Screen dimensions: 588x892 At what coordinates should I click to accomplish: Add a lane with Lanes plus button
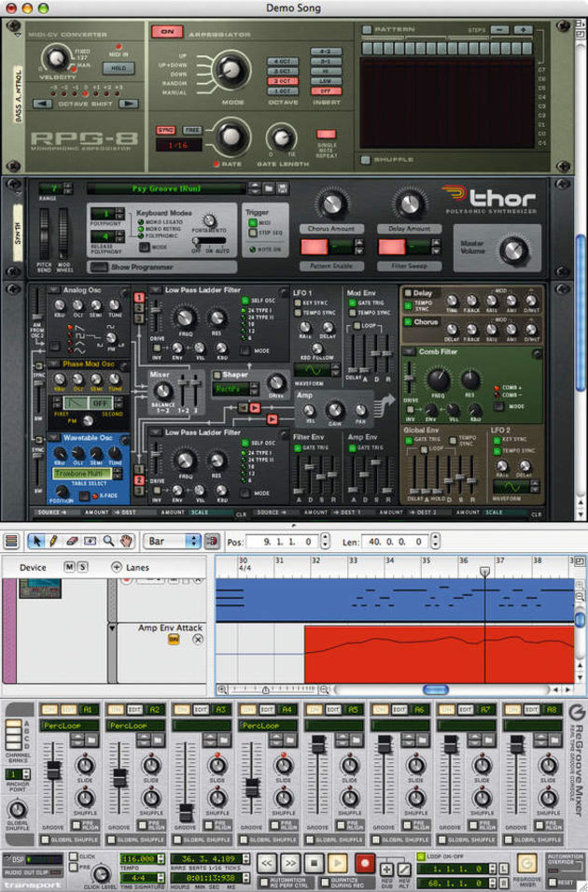pyautogui.click(x=117, y=567)
